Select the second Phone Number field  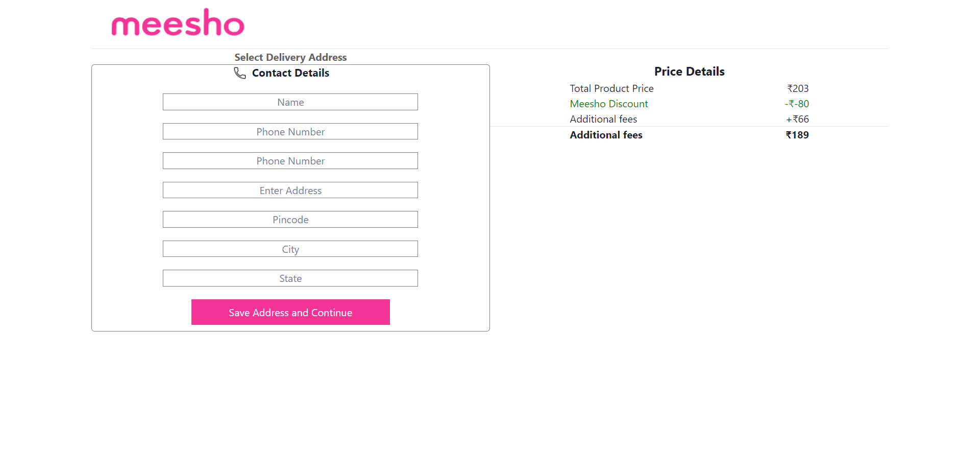point(290,160)
